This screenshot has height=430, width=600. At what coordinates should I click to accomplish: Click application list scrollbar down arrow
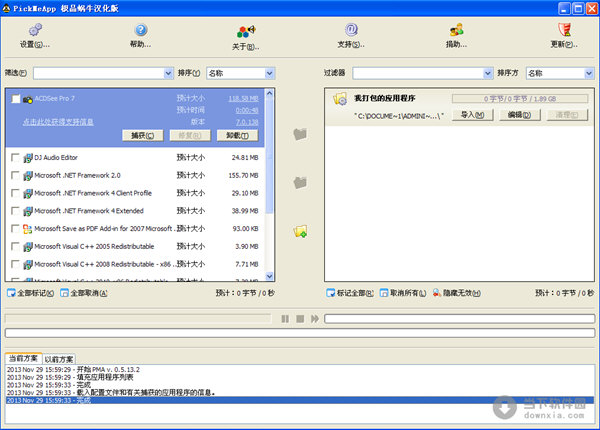[x=269, y=276]
